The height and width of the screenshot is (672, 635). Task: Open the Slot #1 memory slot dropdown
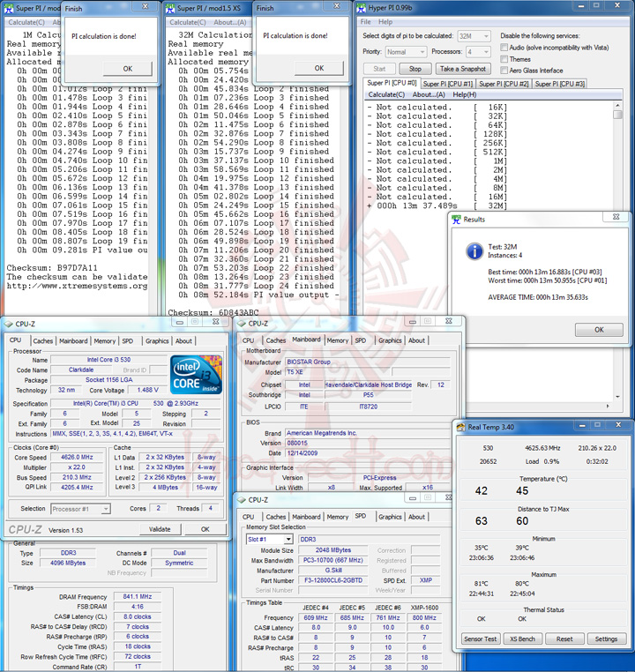[270, 539]
